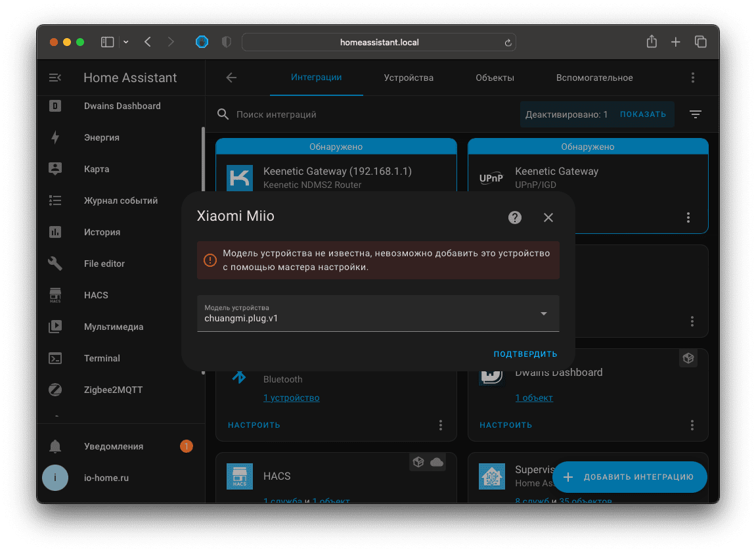This screenshot has height=552, width=756.
Task: Click НАСТРОИТЬ on the Bluetooth card
Action: click(x=254, y=425)
